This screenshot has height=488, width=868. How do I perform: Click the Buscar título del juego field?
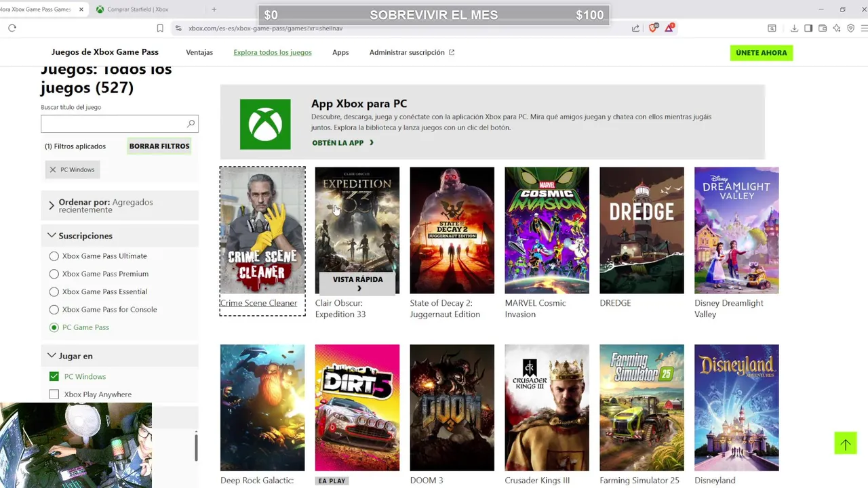pyautogui.click(x=119, y=123)
